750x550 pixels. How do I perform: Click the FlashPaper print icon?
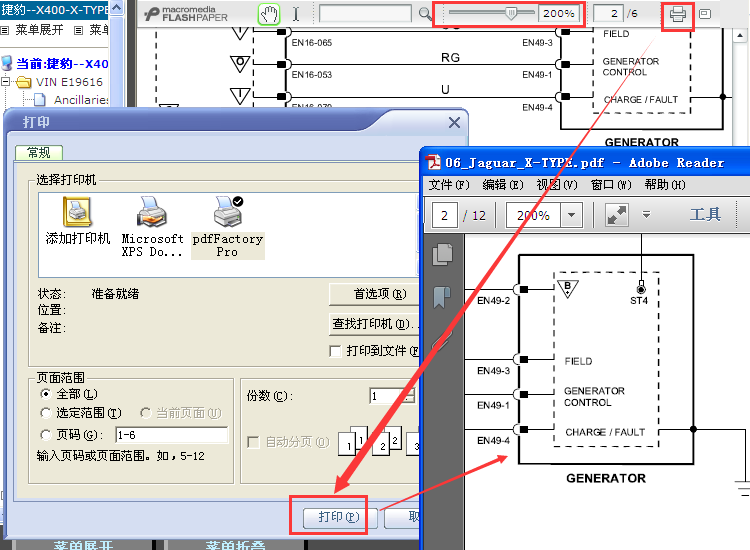[x=677, y=14]
